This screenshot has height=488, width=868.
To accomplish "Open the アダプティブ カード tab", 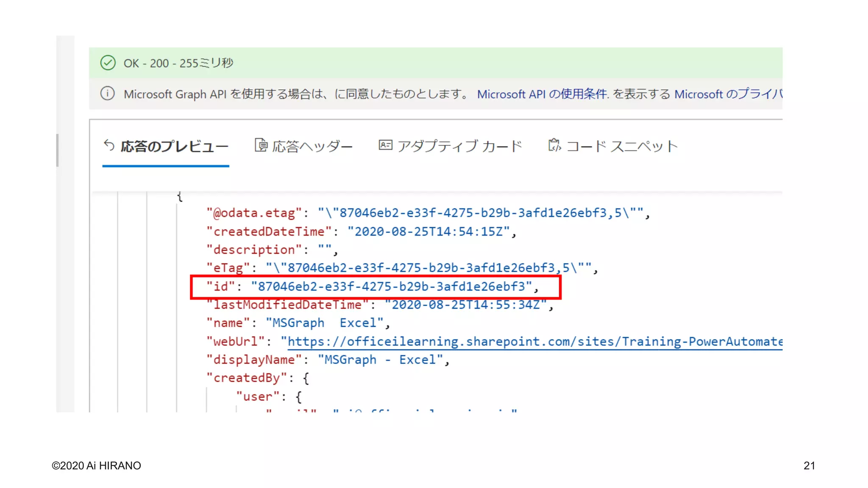I will pyautogui.click(x=459, y=147).
